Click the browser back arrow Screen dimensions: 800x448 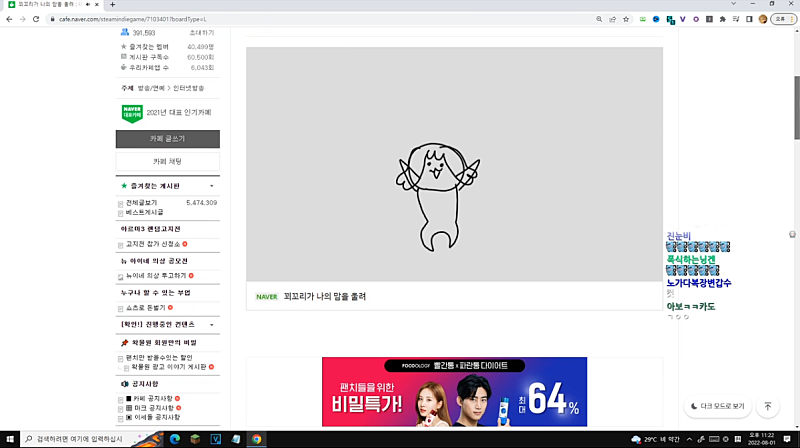pos(9,18)
